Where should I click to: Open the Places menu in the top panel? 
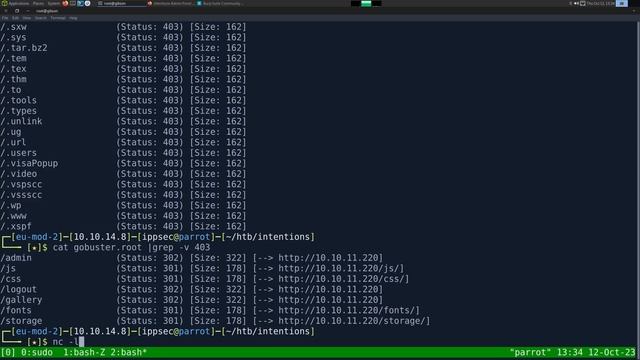coord(38,3)
